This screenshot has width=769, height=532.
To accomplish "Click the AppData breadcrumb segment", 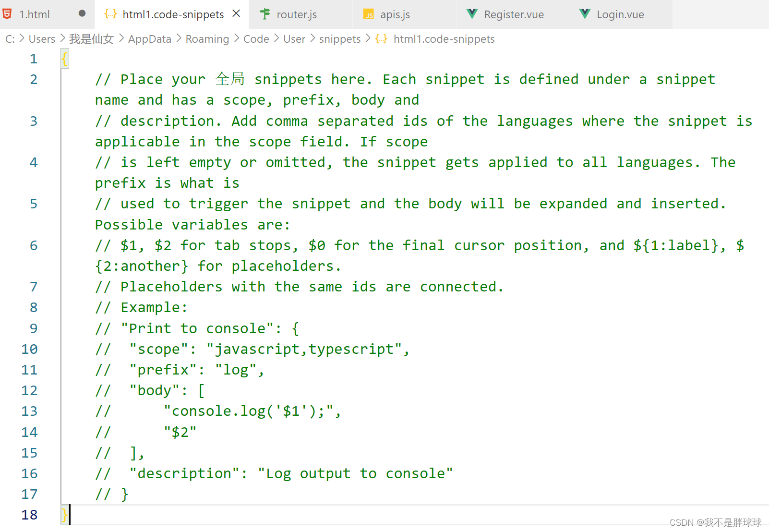I will [x=150, y=39].
